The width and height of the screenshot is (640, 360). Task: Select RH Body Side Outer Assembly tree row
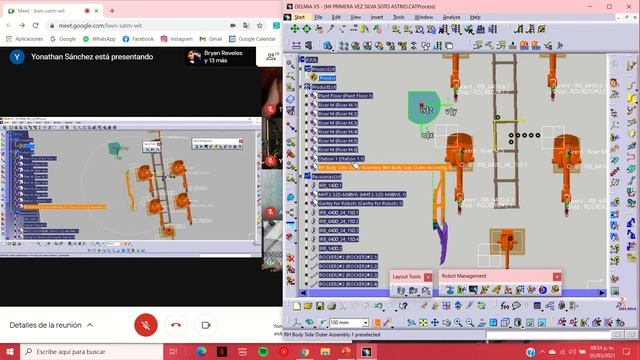[385, 167]
